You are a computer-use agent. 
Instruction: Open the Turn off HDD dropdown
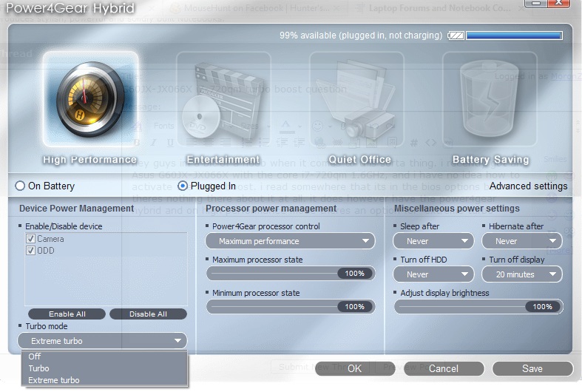tap(433, 274)
